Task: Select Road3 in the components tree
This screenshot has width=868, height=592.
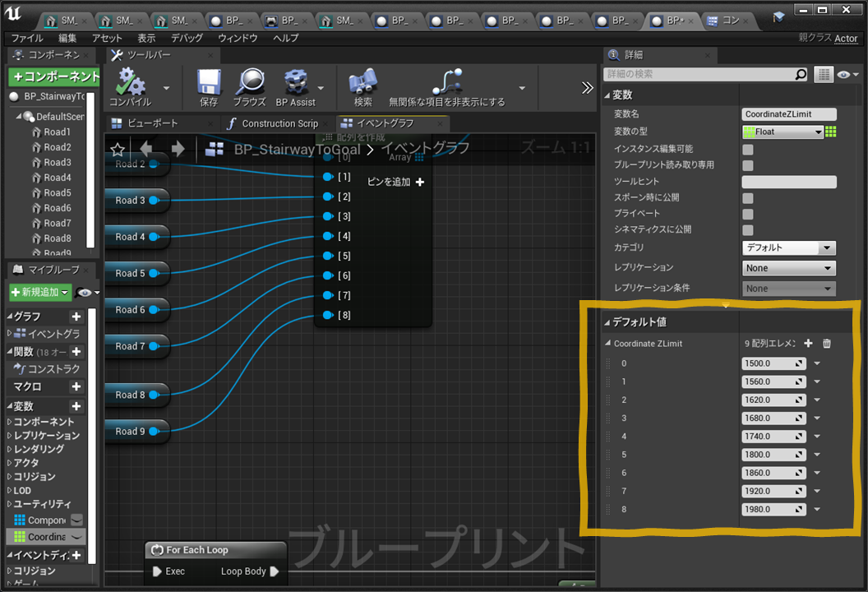Action: click(x=58, y=162)
